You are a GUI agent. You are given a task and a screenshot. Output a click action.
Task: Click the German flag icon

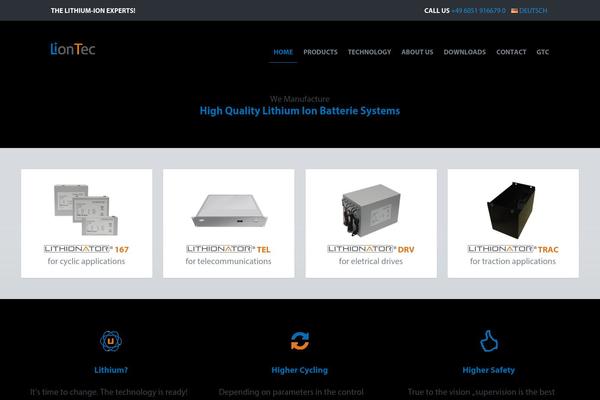click(514, 11)
